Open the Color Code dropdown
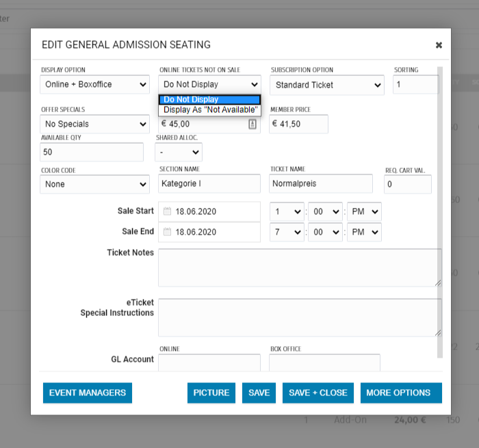Viewport: 479px width, 448px height. click(94, 184)
